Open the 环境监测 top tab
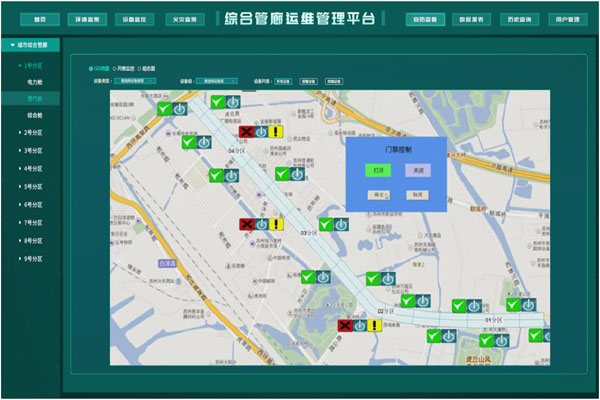This screenshot has height=400, width=600. [x=86, y=19]
